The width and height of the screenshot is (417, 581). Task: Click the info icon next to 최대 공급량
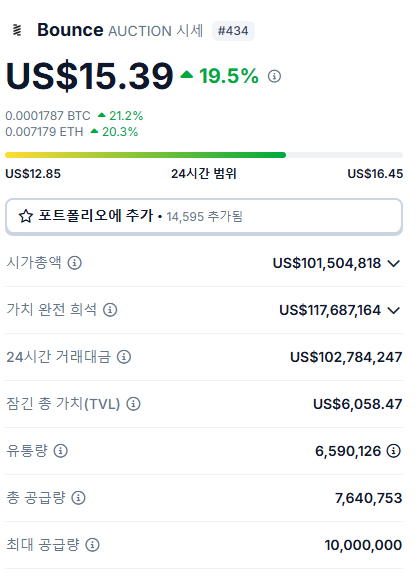[x=92, y=545]
